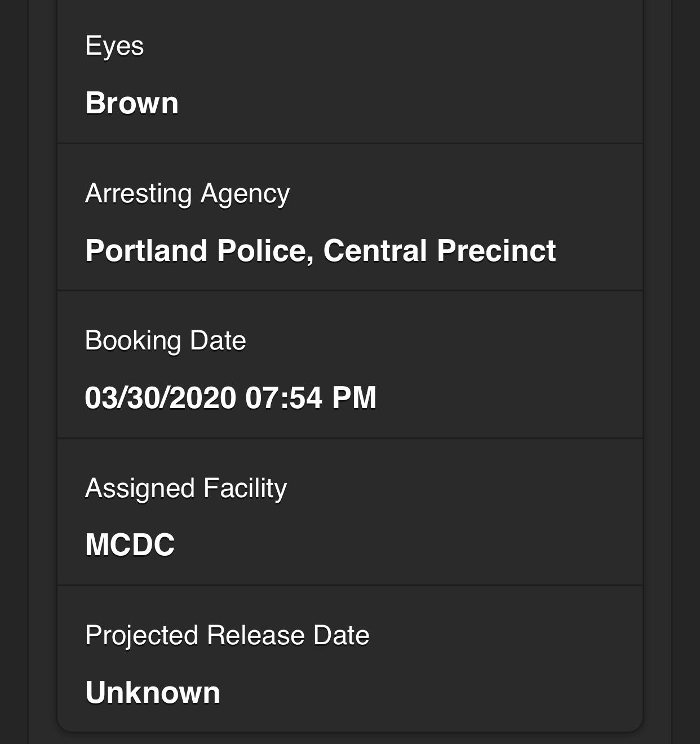The width and height of the screenshot is (700, 744).
Task: Click the word Assigned in the label
Action: (x=140, y=488)
